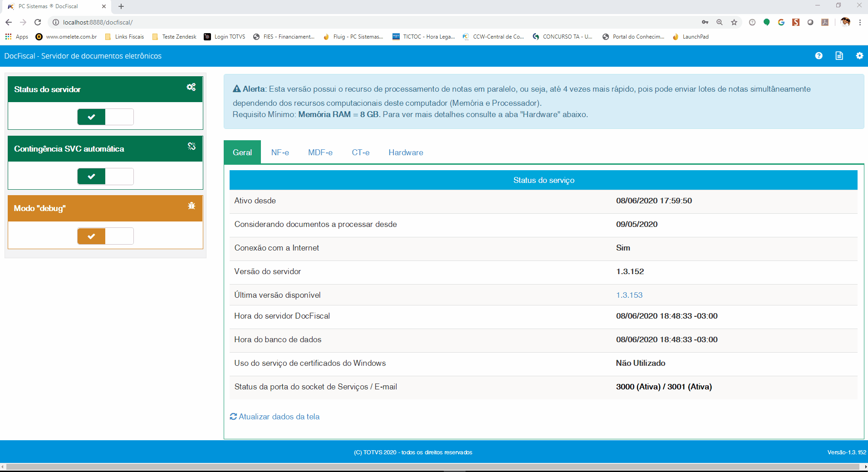Bookmark this page with the star icon
Viewport: 868px width, 472px height.
pos(734,22)
